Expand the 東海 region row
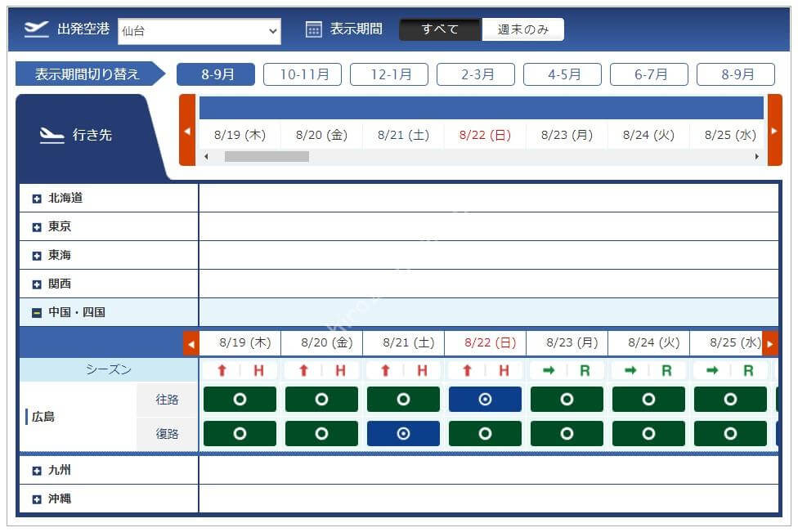798x532 pixels. click(37, 255)
